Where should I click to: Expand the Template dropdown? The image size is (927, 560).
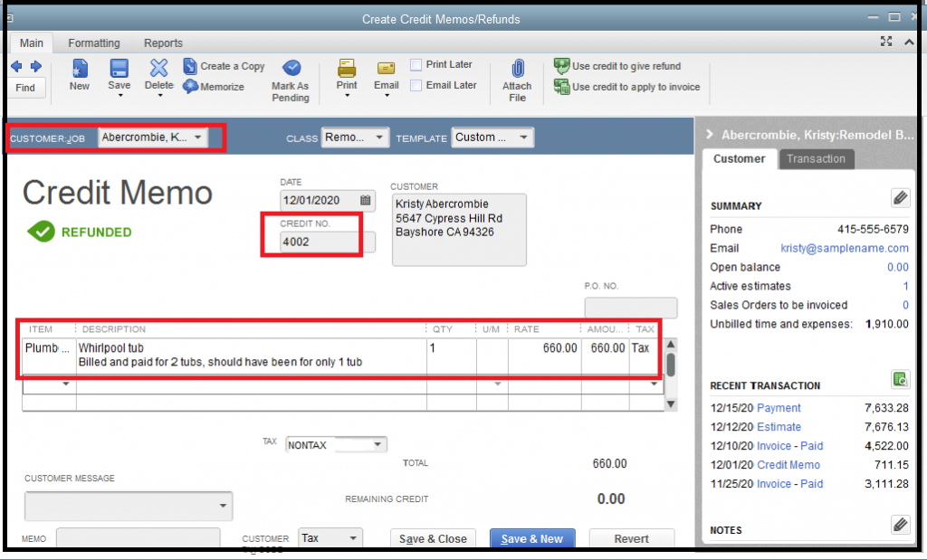(x=523, y=138)
